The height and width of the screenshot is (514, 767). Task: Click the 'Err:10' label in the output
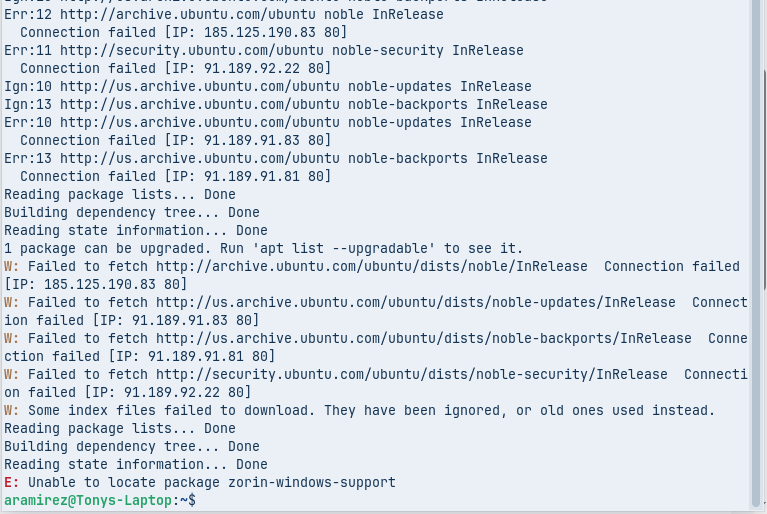[28, 123]
